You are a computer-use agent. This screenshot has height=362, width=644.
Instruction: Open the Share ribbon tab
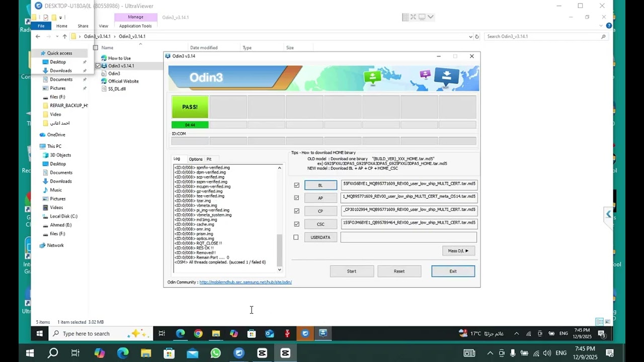pyautogui.click(x=83, y=26)
